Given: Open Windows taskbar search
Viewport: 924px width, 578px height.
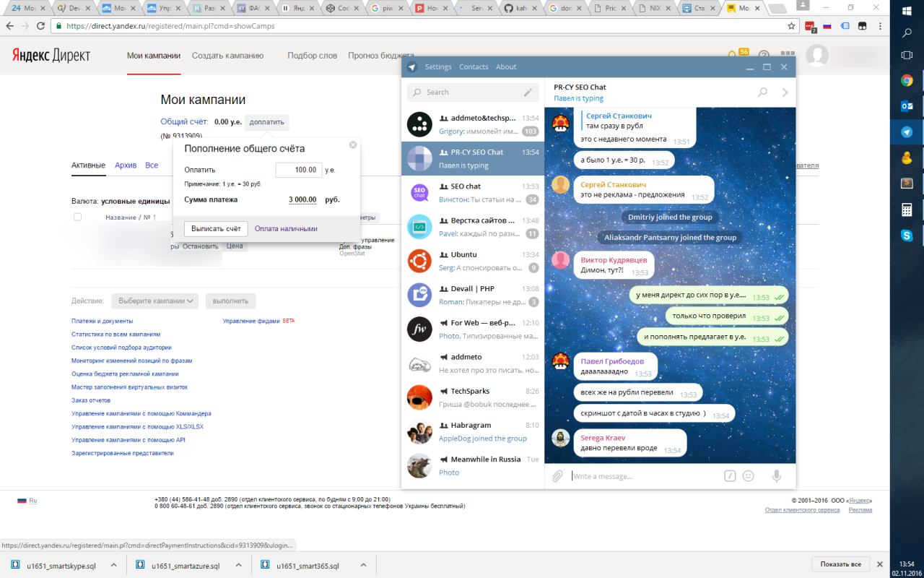Looking at the screenshot, I should click(907, 33).
